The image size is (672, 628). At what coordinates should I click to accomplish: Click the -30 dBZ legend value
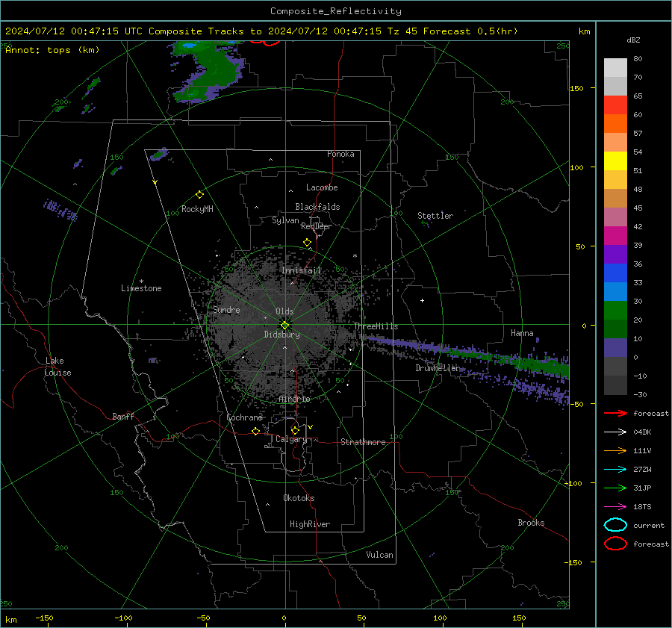click(x=640, y=394)
